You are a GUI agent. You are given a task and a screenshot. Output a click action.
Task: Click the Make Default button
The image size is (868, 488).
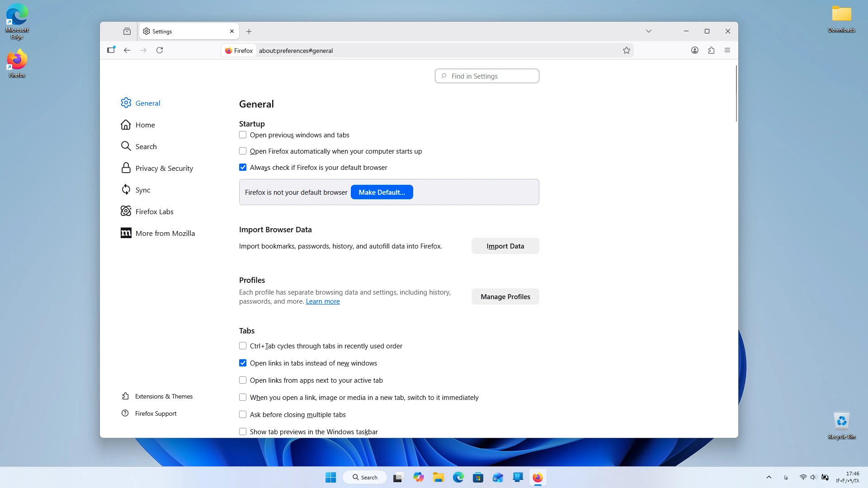click(382, 192)
